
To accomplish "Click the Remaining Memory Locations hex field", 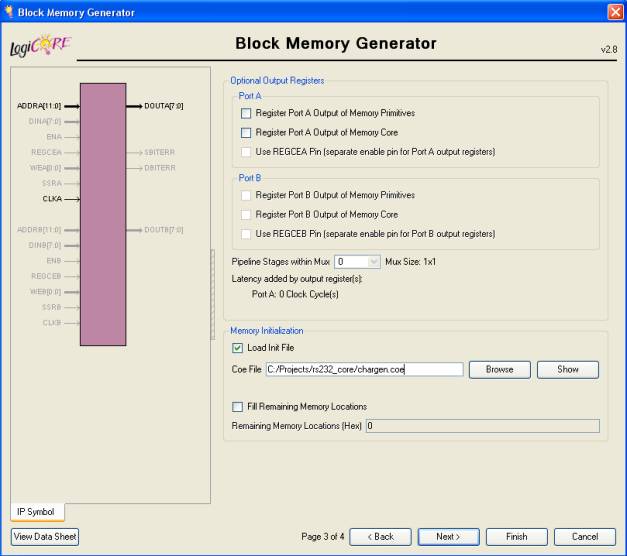I will click(x=481, y=426).
